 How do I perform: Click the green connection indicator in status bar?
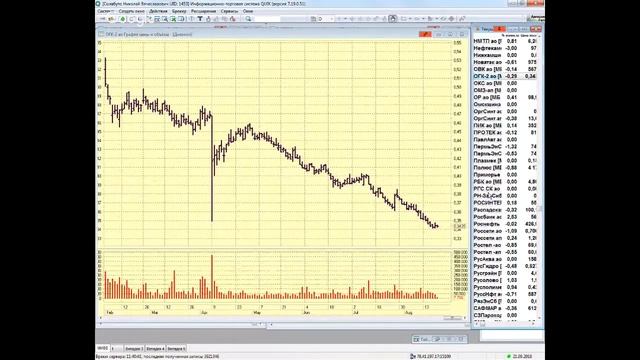509,356
